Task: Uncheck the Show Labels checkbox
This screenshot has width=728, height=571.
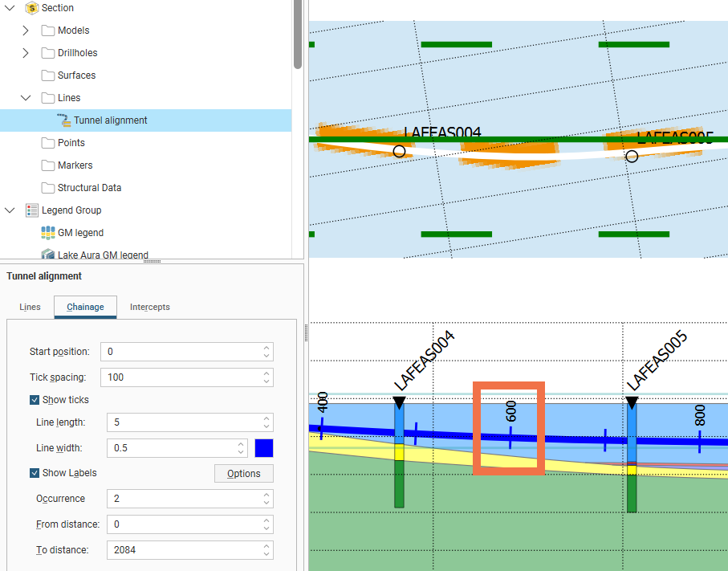Action: (x=35, y=473)
